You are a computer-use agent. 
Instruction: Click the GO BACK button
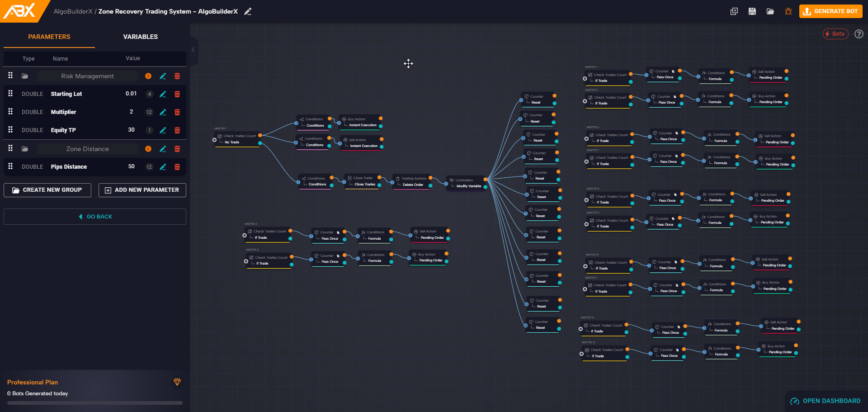(x=95, y=217)
